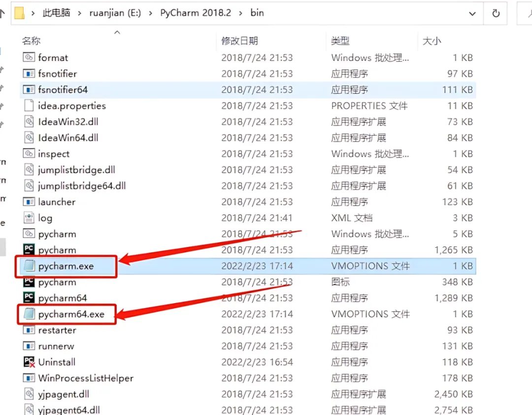The height and width of the screenshot is (415, 532).
Task: Click date 2022/2/23 16:54 of Uninstall
Action: [x=257, y=362]
